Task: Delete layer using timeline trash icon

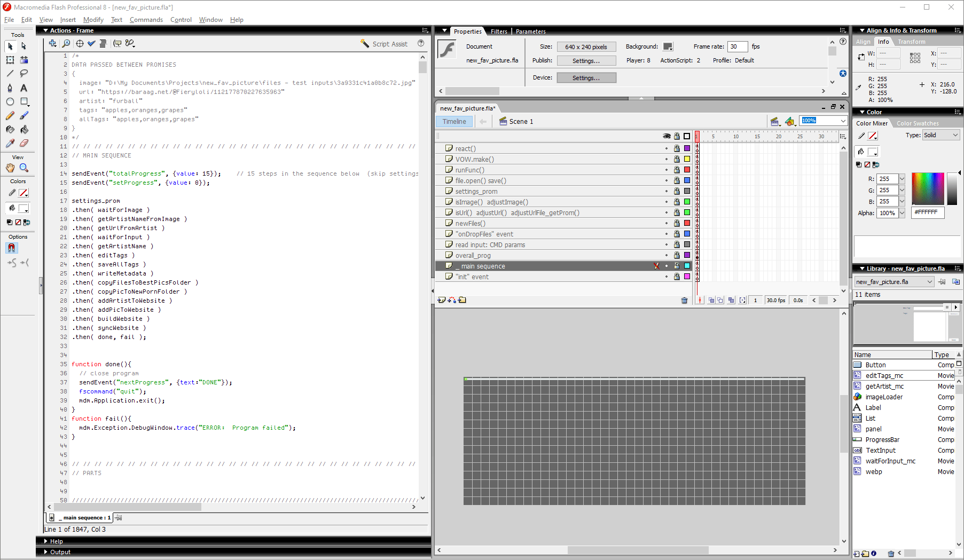Action: 684,300
